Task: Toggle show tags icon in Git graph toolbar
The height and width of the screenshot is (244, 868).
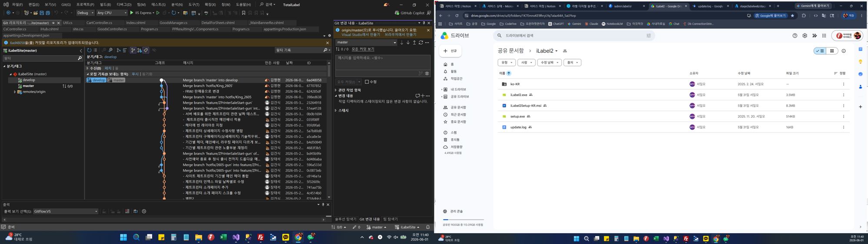Action: [x=146, y=50]
